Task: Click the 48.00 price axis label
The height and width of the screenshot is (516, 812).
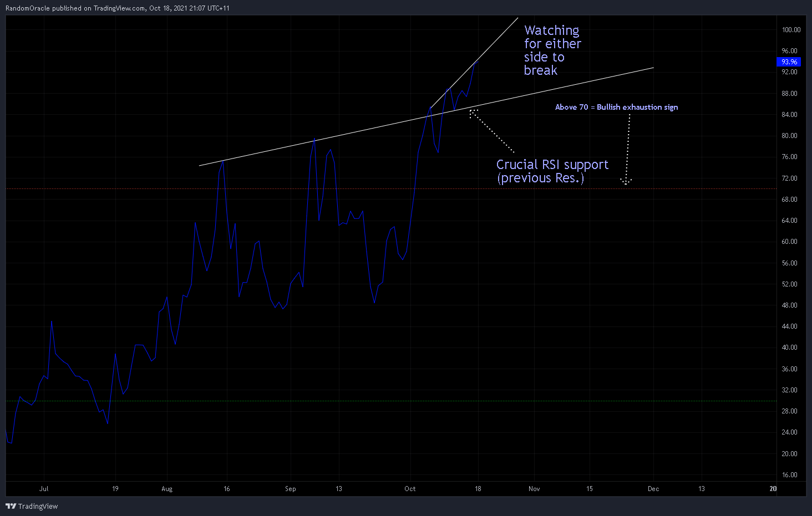Action: click(x=789, y=305)
